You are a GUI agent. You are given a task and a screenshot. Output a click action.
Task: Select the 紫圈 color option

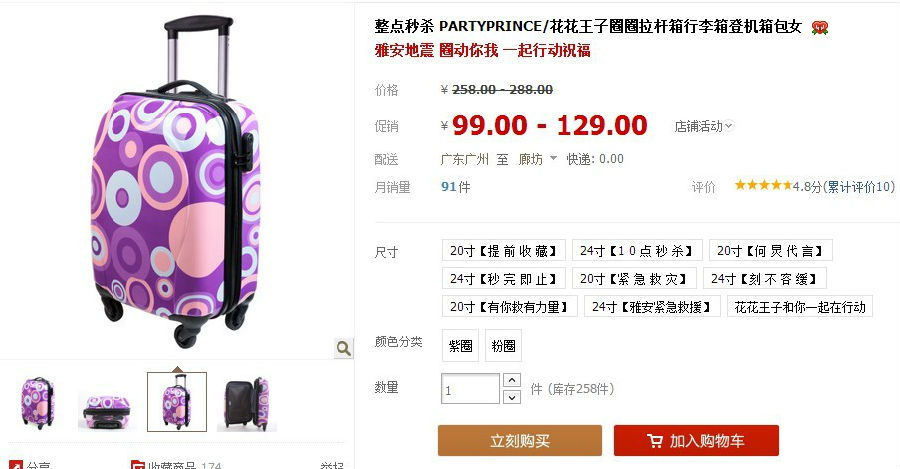click(x=460, y=346)
